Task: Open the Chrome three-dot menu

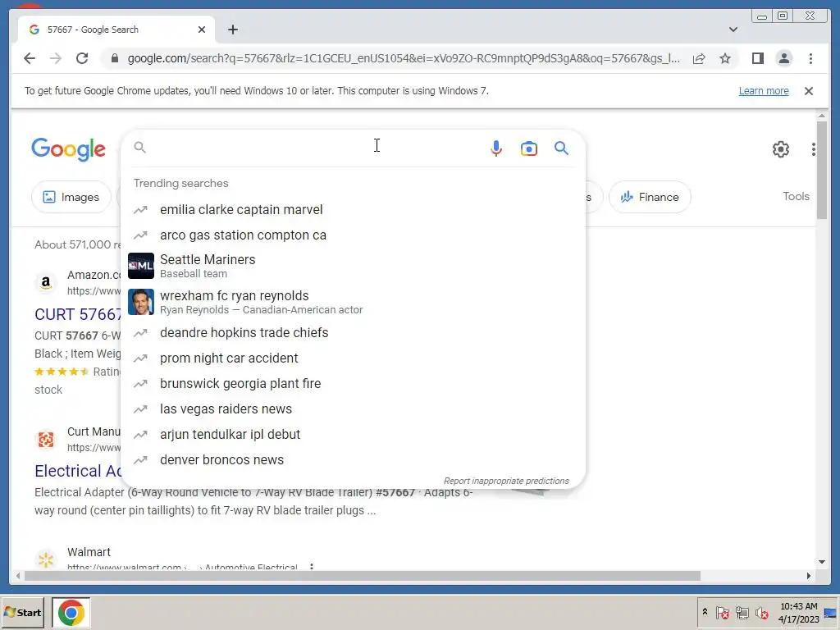Action: [810, 58]
